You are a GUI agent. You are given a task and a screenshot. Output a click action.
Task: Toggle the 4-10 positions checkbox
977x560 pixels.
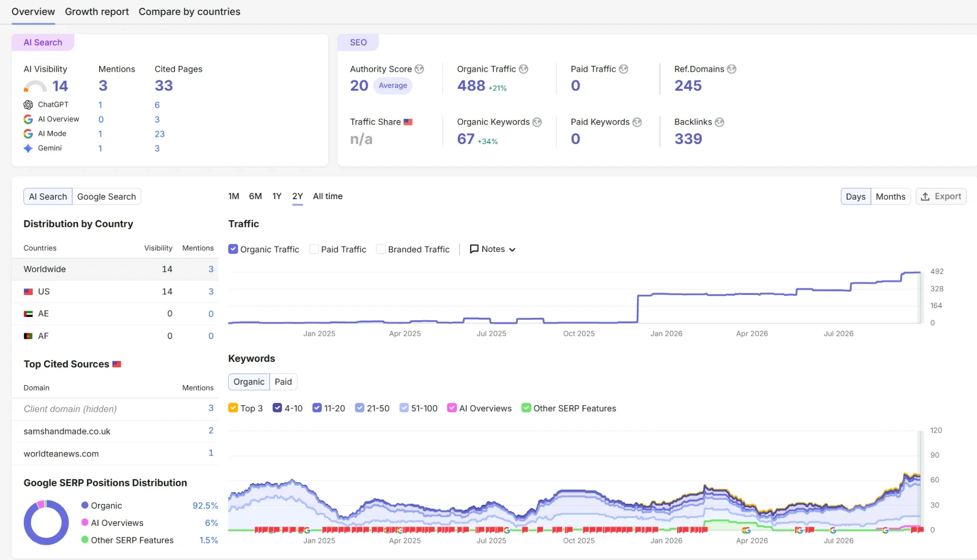tap(277, 408)
